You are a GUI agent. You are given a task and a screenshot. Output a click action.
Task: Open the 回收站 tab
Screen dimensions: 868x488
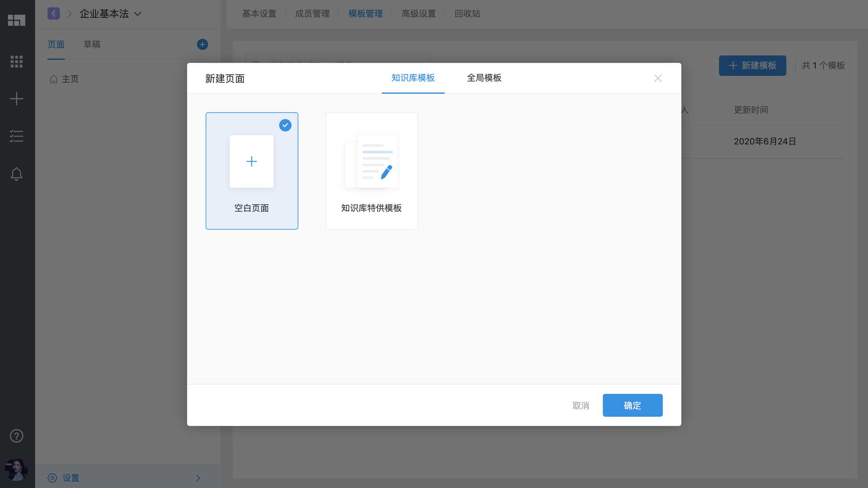(467, 14)
